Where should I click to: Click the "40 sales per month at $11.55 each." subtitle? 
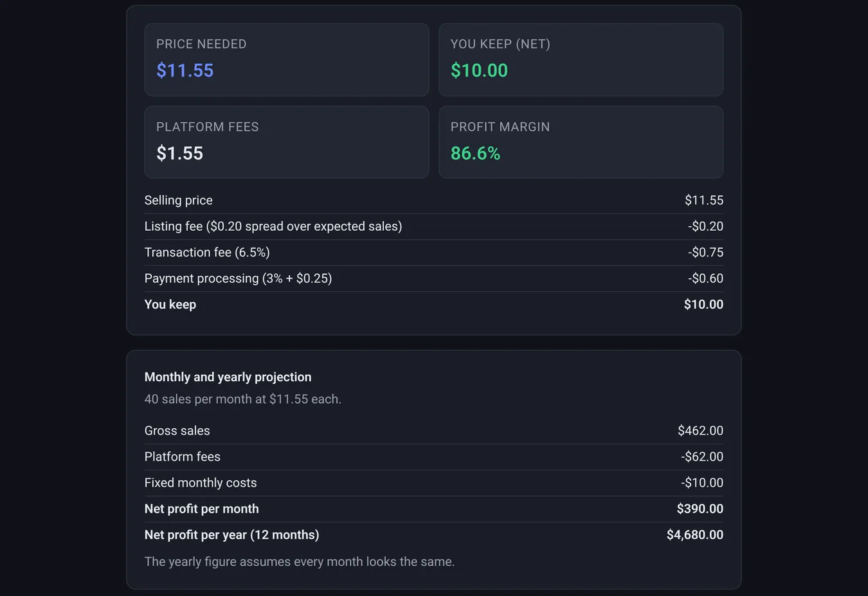(x=243, y=399)
